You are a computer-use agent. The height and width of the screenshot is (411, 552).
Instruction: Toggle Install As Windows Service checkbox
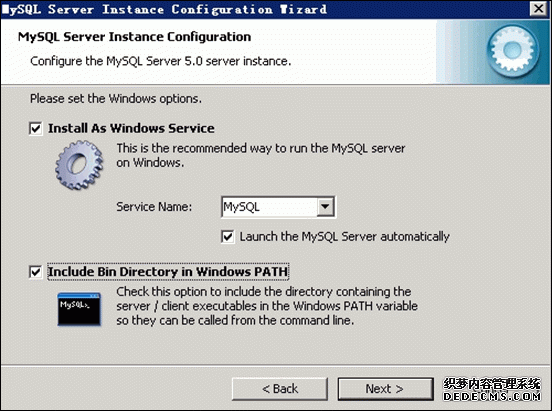pyautogui.click(x=36, y=129)
